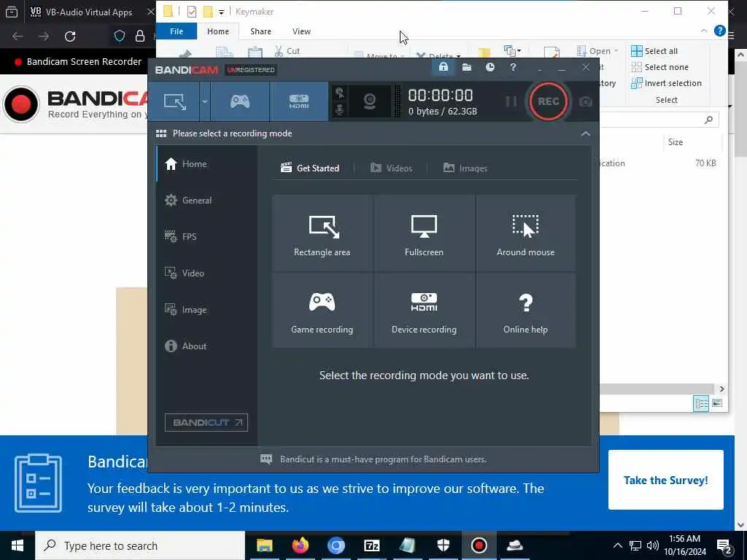Toggle webcam overlay icon
This screenshot has width=747, height=560.
point(370,101)
